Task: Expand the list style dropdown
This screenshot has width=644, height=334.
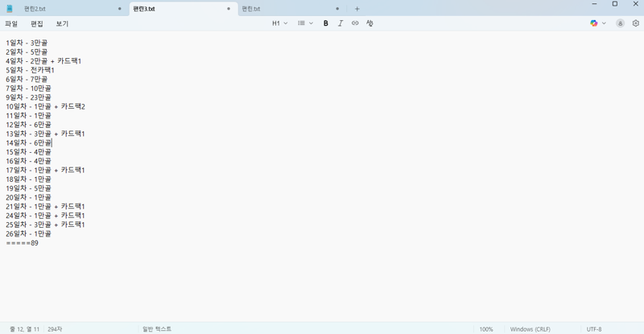Action: point(305,23)
